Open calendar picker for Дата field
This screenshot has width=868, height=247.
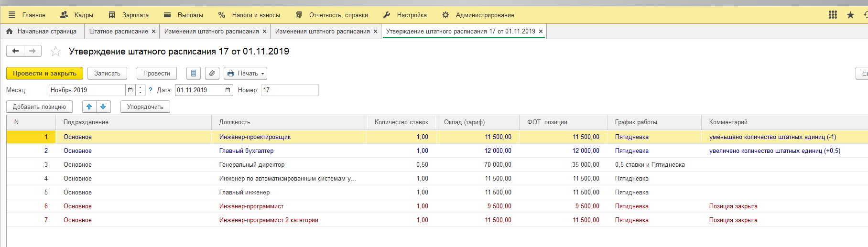click(228, 90)
